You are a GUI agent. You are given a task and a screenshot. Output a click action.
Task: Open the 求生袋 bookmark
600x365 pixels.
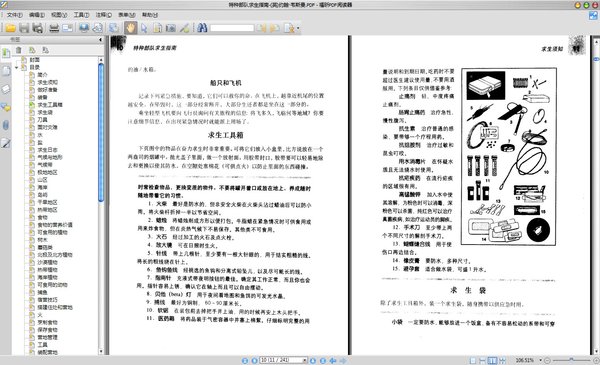[45, 112]
